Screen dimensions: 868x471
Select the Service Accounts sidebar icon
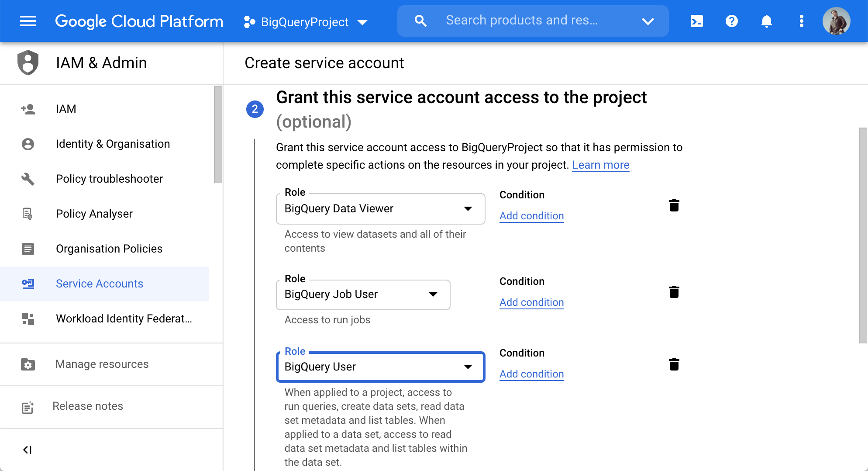coord(28,284)
